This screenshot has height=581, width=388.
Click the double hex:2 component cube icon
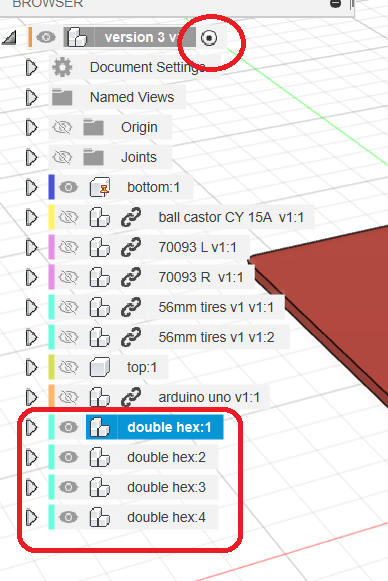[100, 457]
